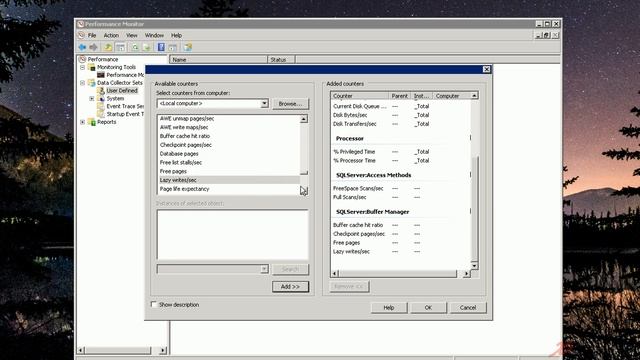Open the Action menu

coord(111,36)
